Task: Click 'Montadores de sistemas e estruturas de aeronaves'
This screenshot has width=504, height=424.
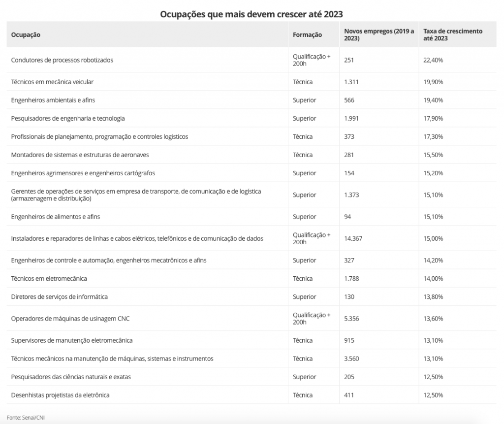Action: tap(80, 155)
